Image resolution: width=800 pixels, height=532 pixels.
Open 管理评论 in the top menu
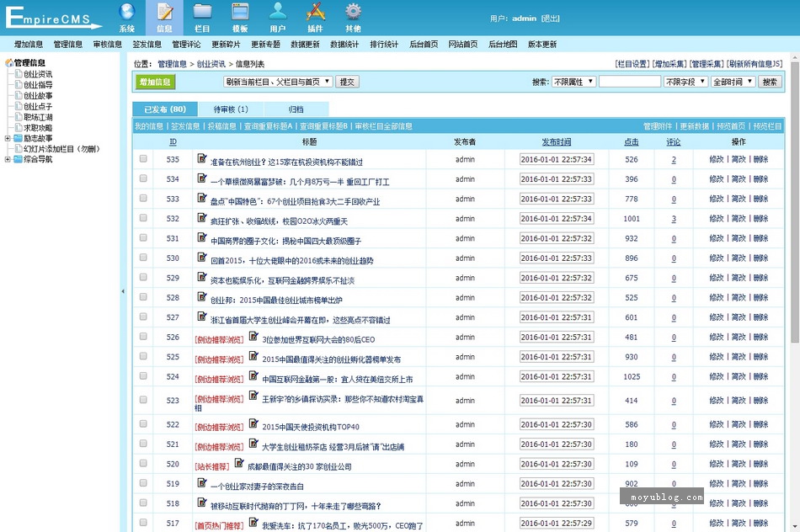pos(186,45)
